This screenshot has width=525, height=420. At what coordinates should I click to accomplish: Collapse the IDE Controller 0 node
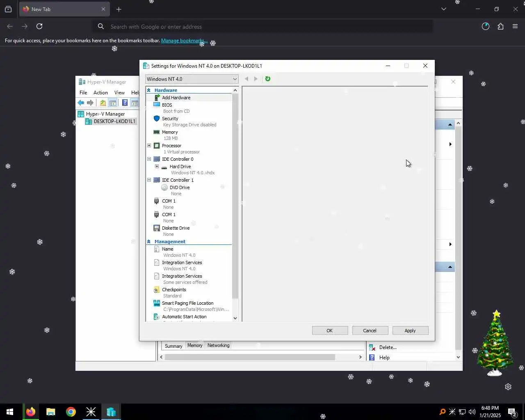click(149, 159)
